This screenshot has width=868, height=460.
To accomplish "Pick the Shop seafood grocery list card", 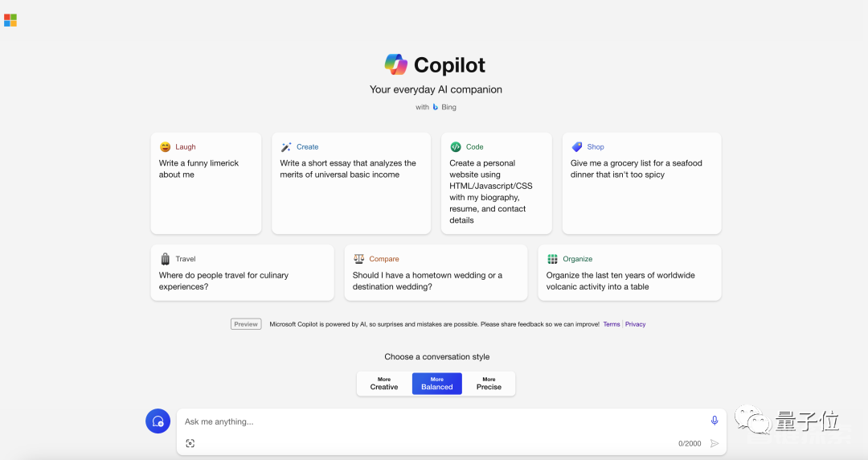I will point(641,183).
